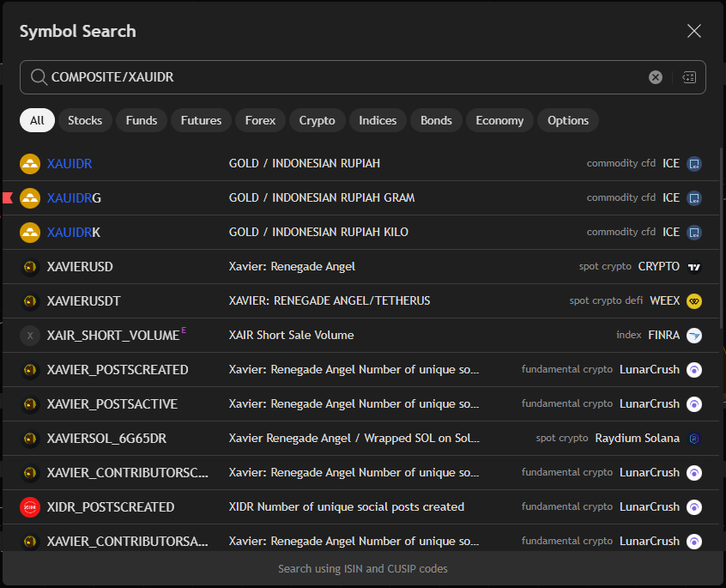Click the XAVIERSOL_6G65DR coin icon
The image size is (726, 588).
(30, 439)
